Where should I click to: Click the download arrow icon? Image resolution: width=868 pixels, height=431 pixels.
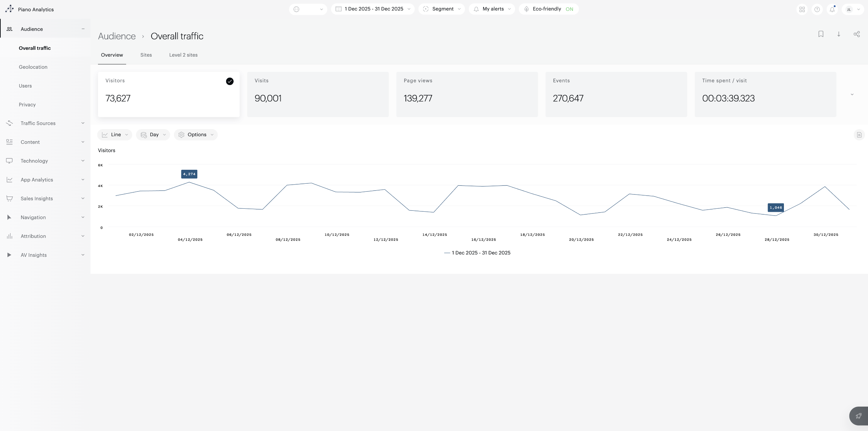[839, 34]
